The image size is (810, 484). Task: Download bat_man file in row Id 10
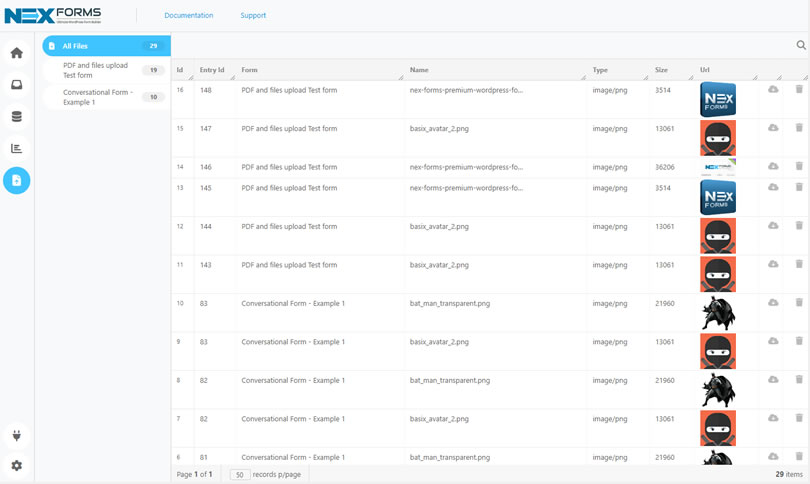pos(773,302)
